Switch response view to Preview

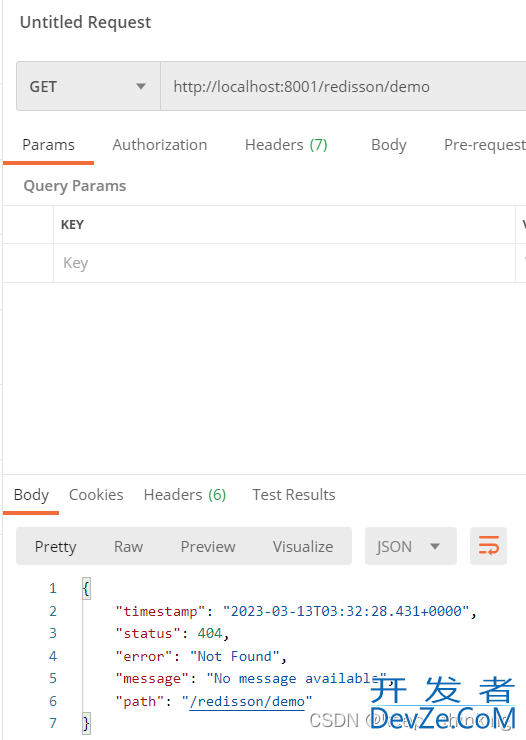click(x=208, y=547)
